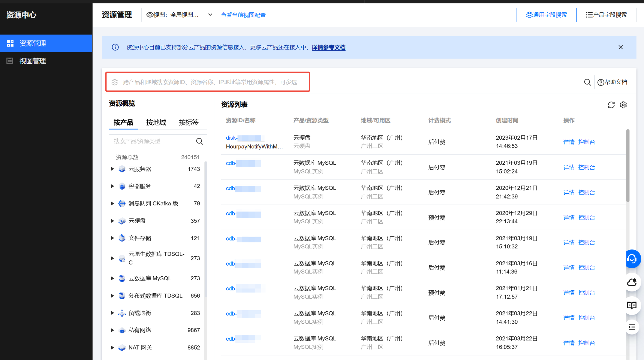The height and width of the screenshot is (360, 644).
Task: Click the refresh icon in resource list
Action: (x=611, y=105)
